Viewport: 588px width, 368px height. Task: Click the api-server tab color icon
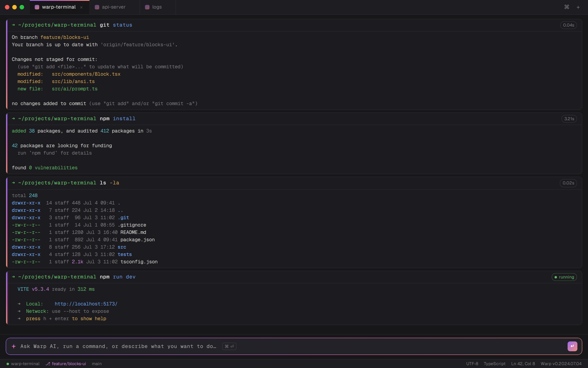point(97,7)
